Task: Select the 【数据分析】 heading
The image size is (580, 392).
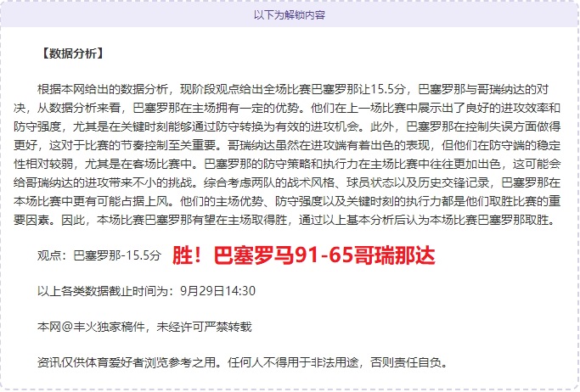Action: pos(71,53)
